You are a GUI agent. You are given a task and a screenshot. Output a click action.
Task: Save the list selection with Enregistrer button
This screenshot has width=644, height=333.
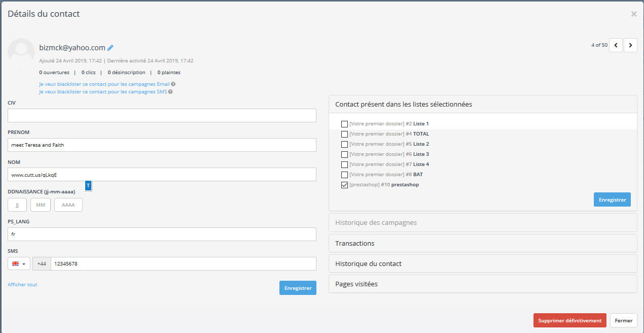[612, 199]
